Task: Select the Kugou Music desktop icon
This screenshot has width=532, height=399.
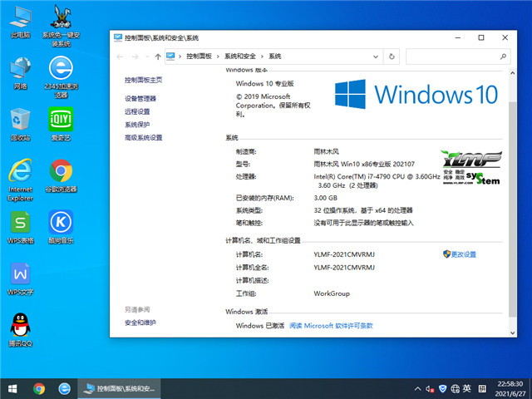Action: click(61, 228)
